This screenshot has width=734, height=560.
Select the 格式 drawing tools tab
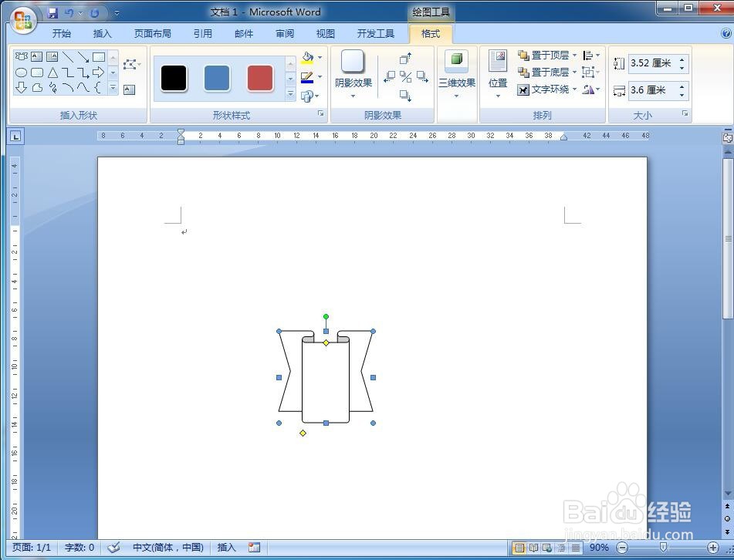(431, 34)
